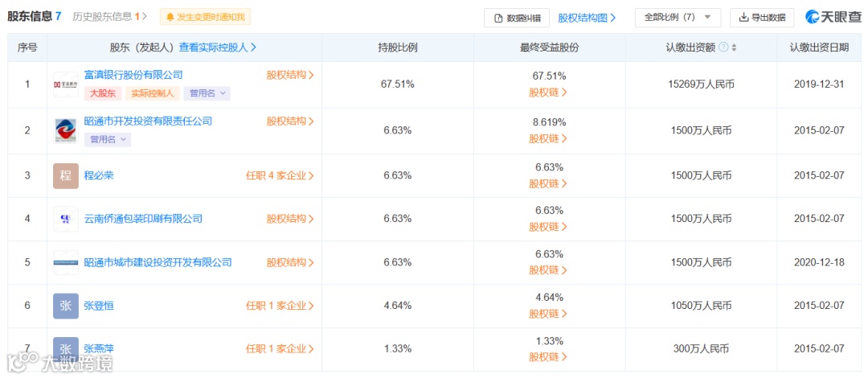Click the 昭通市开发投资 company logo
Screen dimensions: 868x379
click(66, 130)
